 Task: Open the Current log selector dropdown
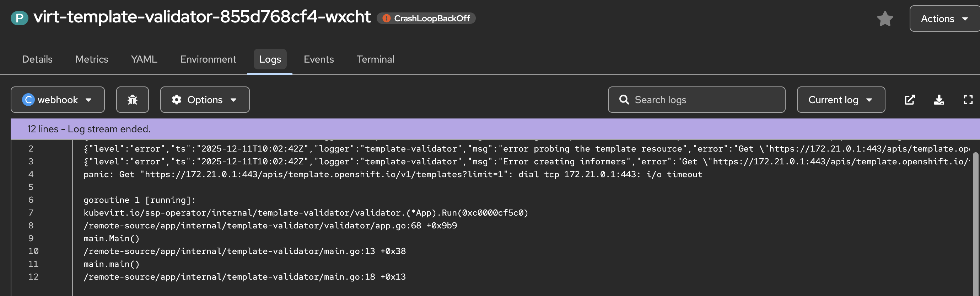(840, 100)
